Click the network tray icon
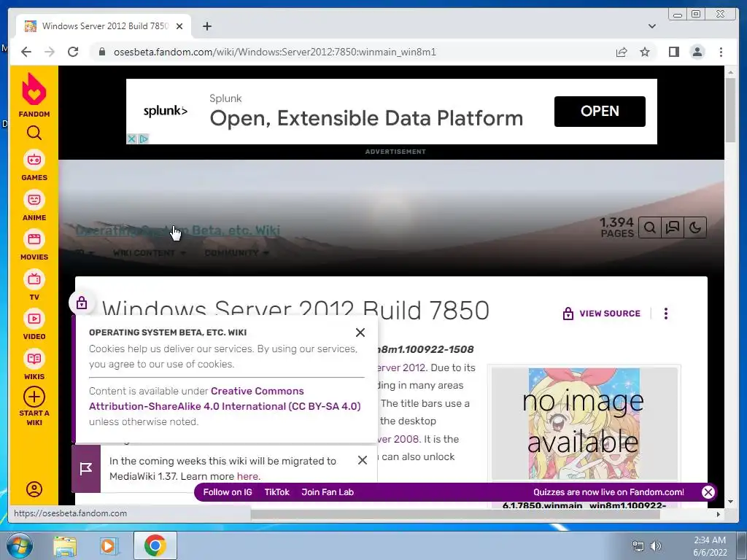The height and width of the screenshot is (560, 747). 638,546
